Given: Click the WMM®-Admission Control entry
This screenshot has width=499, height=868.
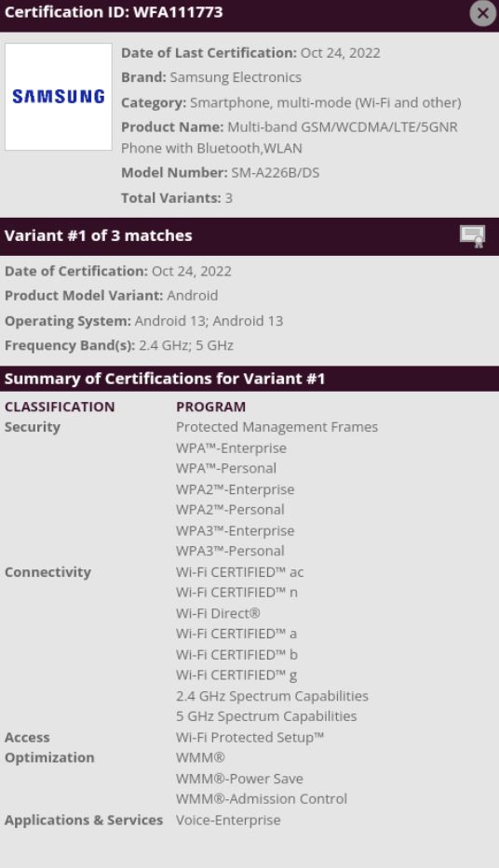Looking at the screenshot, I should 262,799.
